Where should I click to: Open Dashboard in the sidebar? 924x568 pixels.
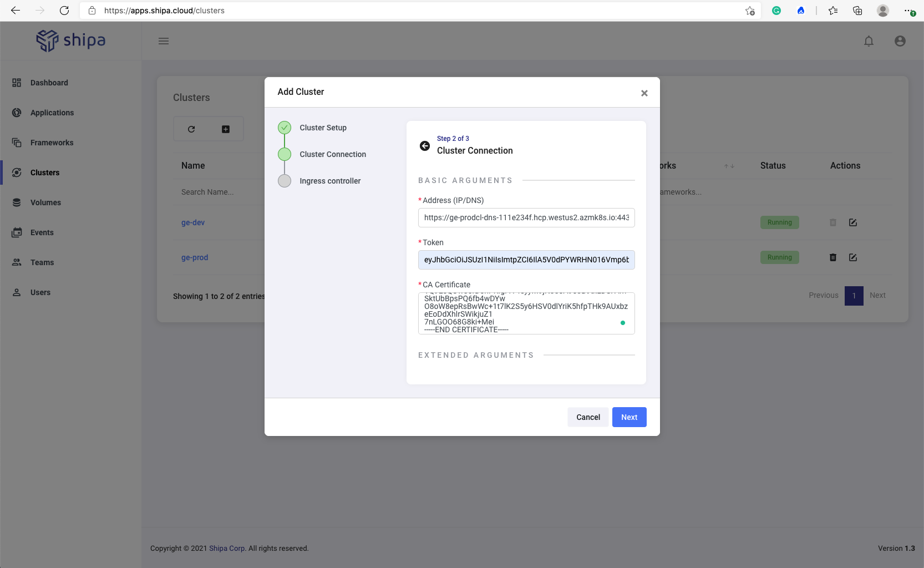[49, 83]
